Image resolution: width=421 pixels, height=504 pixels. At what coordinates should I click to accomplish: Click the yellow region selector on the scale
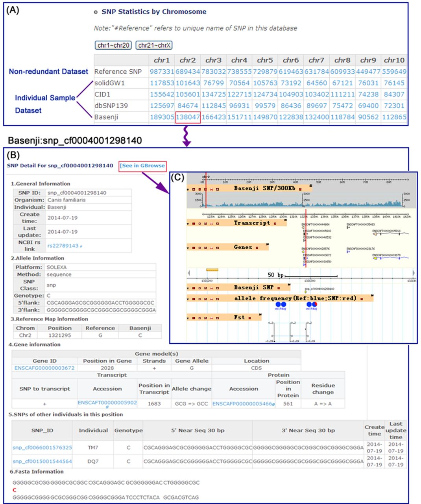(x=212, y=270)
